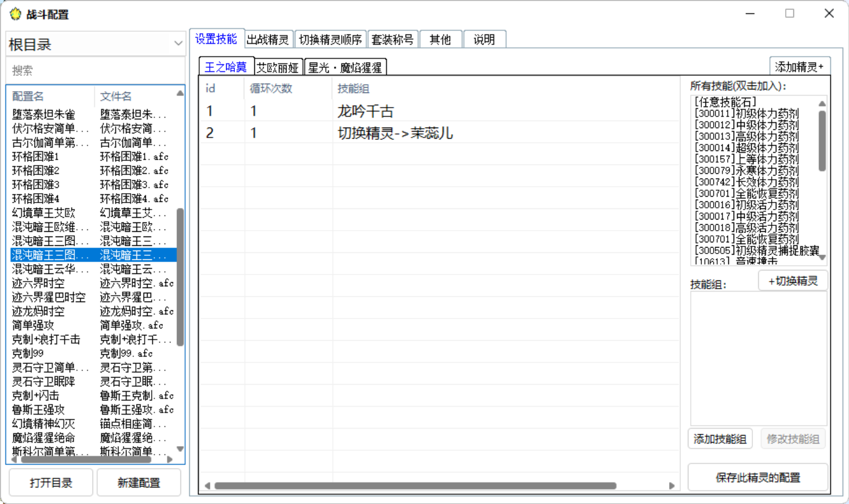Click the 搜索 search input field
Image resolution: width=849 pixels, height=504 pixels.
pos(96,71)
